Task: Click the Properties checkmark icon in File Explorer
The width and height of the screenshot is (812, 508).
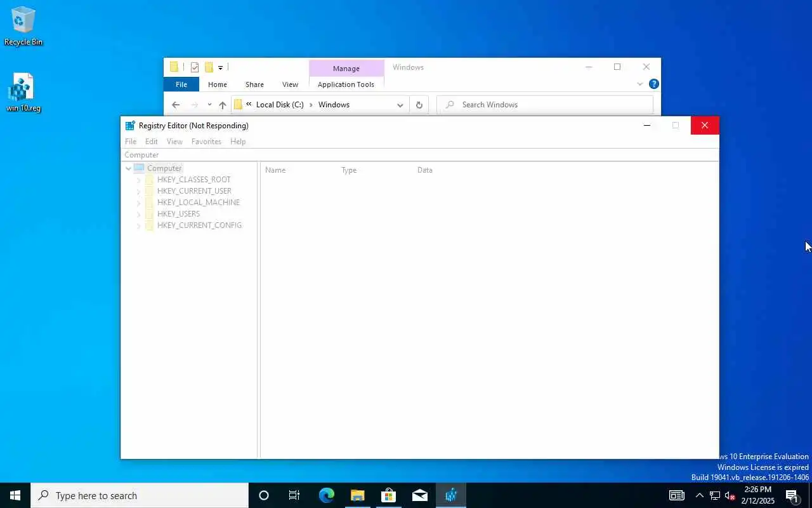Action: click(195, 67)
